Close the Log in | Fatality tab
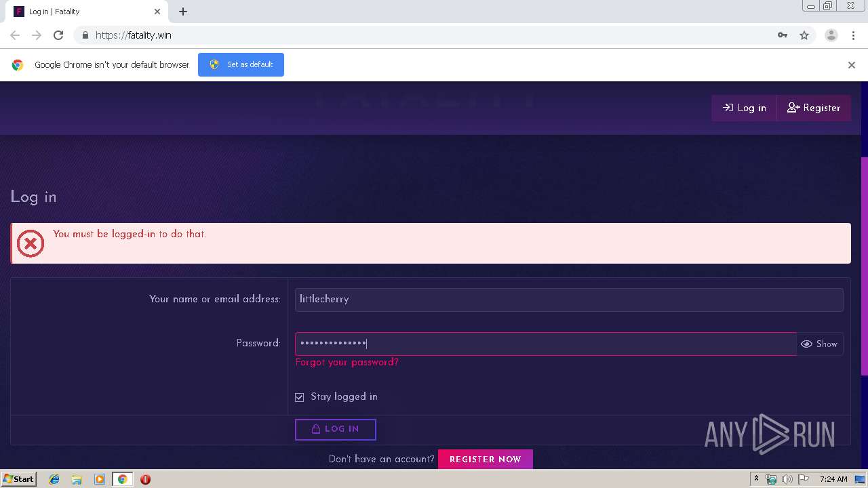The width and height of the screenshot is (868, 488). coord(157,12)
